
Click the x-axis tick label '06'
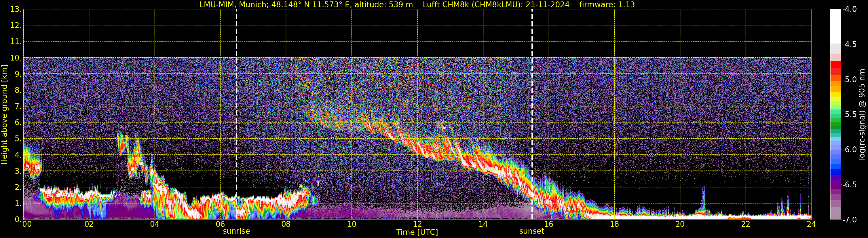[x=220, y=224]
